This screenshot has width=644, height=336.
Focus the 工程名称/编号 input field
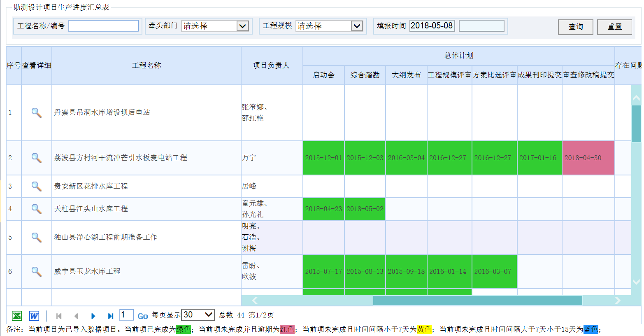click(103, 26)
